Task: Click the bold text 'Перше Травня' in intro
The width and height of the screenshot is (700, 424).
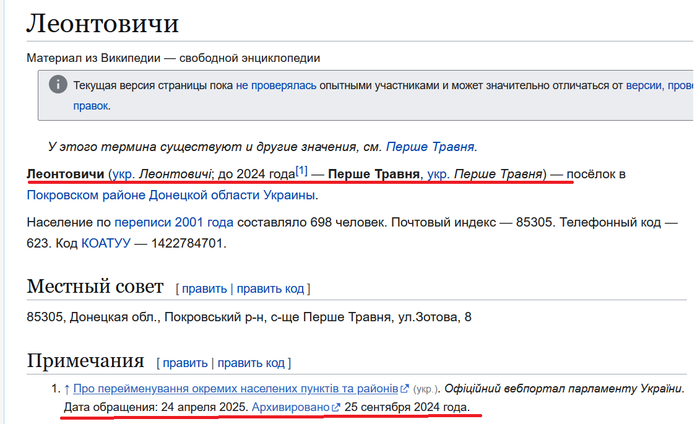Action: (374, 174)
